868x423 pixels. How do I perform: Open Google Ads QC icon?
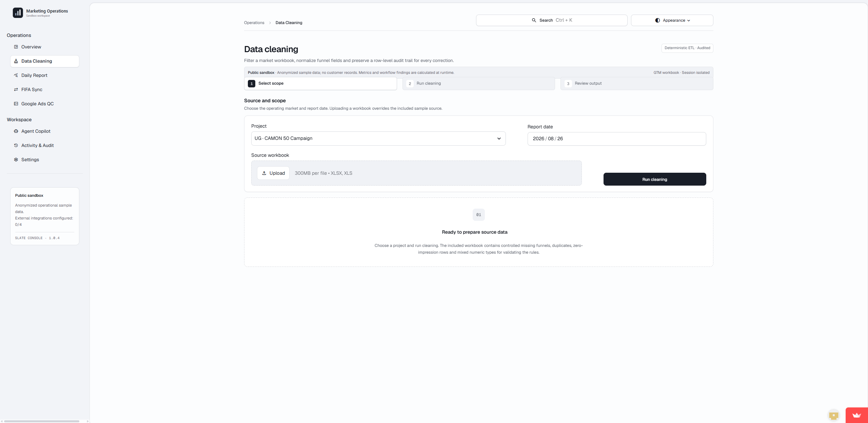coord(16,104)
